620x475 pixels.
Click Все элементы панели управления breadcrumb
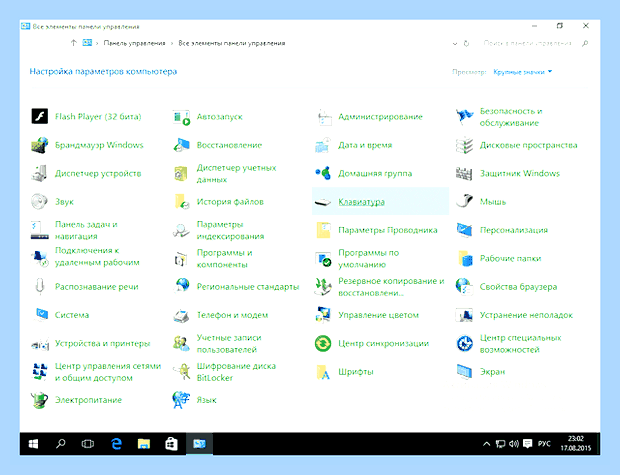(232, 43)
